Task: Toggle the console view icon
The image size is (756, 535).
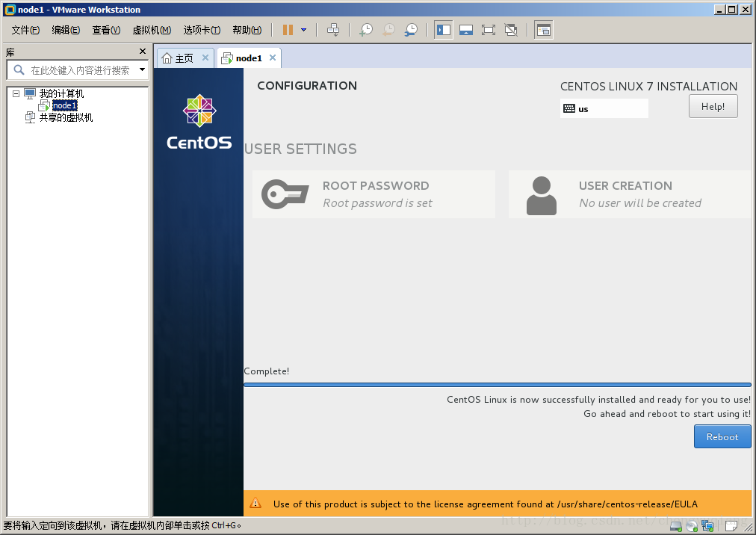Action: [543, 30]
